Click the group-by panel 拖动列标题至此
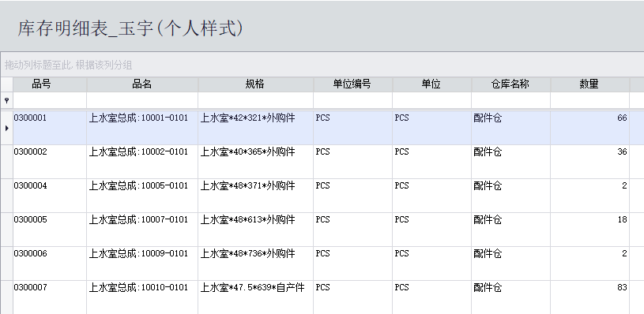This screenshot has height=314, width=644. (322, 65)
